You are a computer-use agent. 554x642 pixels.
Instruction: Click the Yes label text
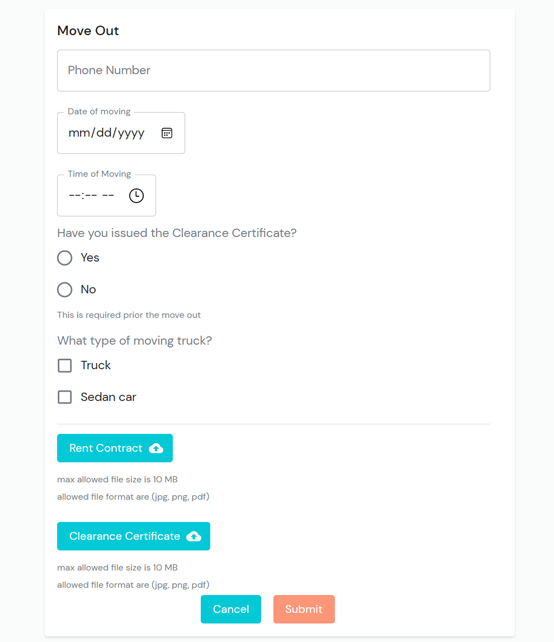point(90,258)
